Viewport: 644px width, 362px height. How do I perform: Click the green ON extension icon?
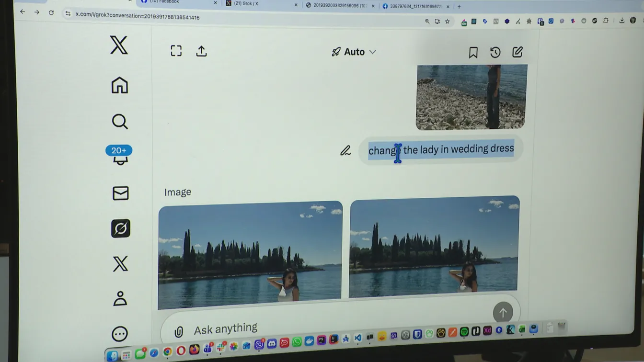464,23
